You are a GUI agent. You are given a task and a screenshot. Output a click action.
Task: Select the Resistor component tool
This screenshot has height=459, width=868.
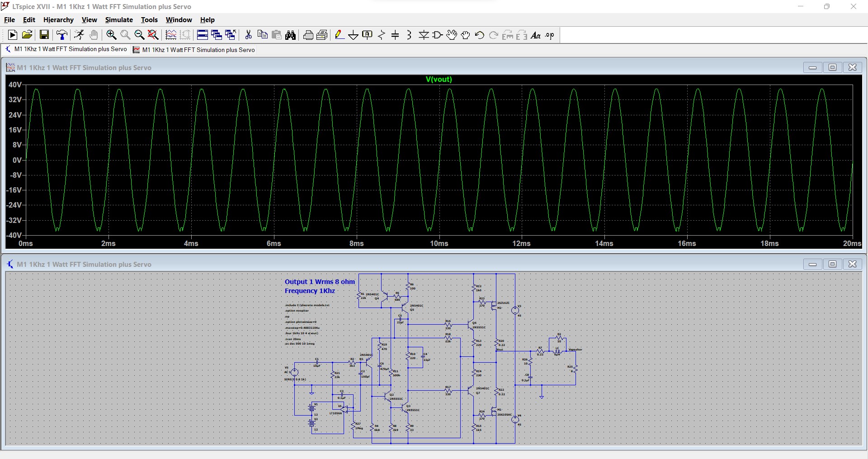(x=382, y=35)
